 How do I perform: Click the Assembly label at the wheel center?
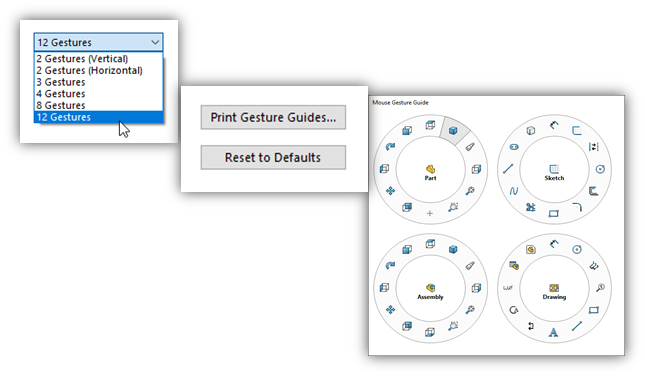pyautogui.click(x=430, y=297)
